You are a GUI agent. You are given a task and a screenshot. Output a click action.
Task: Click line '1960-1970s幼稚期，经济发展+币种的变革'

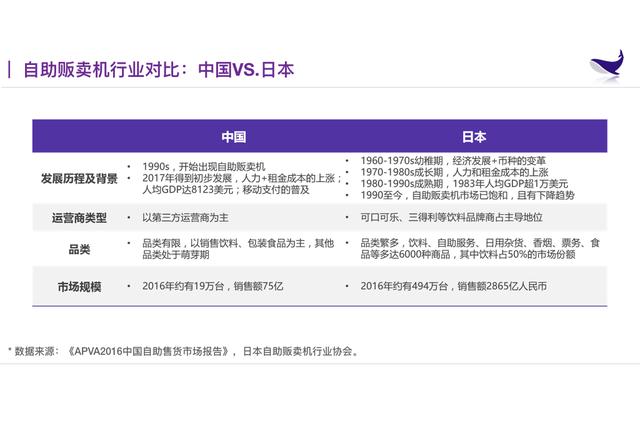[x=453, y=160]
